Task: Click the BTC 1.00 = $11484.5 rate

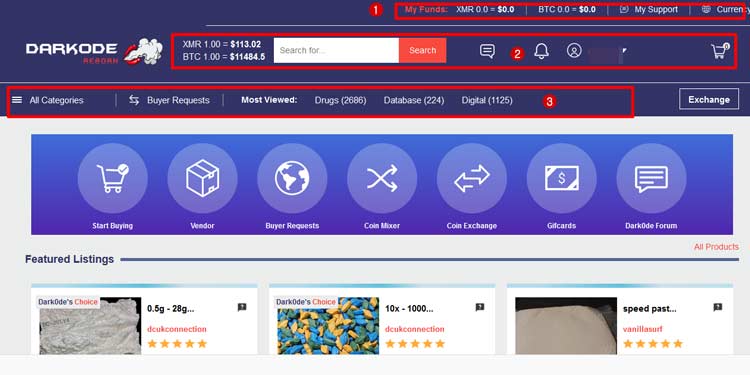Action: click(x=224, y=56)
